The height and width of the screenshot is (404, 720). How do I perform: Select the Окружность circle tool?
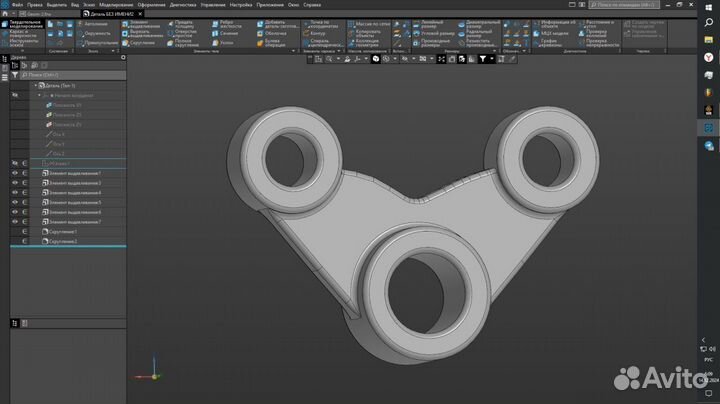[x=94, y=34]
